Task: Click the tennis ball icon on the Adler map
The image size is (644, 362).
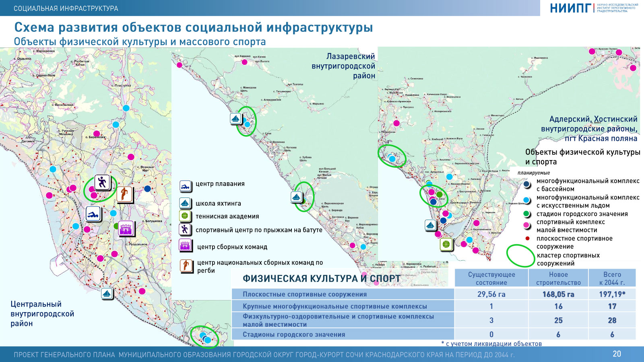Action: coord(446,244)
